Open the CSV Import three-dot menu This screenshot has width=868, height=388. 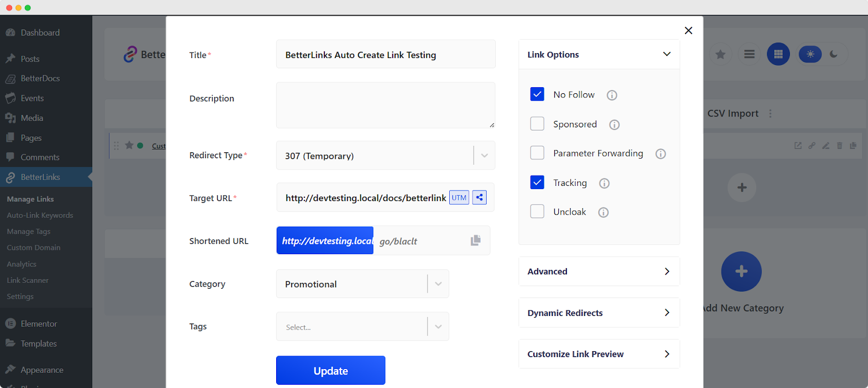tap(770, 114)
